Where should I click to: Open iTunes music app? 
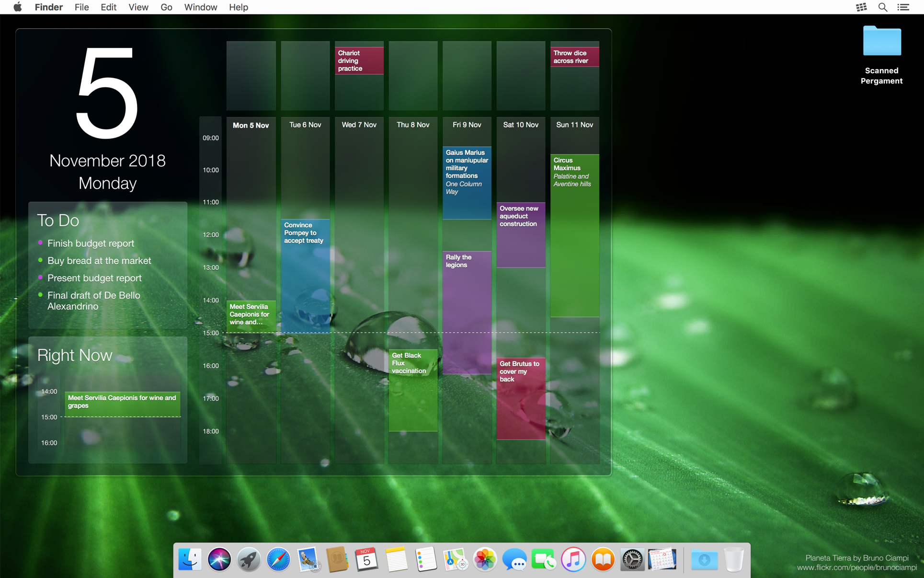[573, 559]
